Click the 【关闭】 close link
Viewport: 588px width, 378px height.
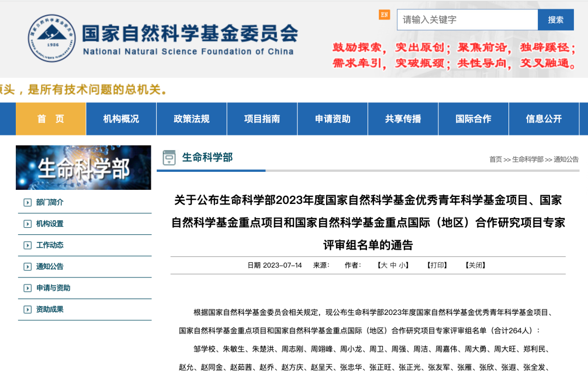pos(475,265)
